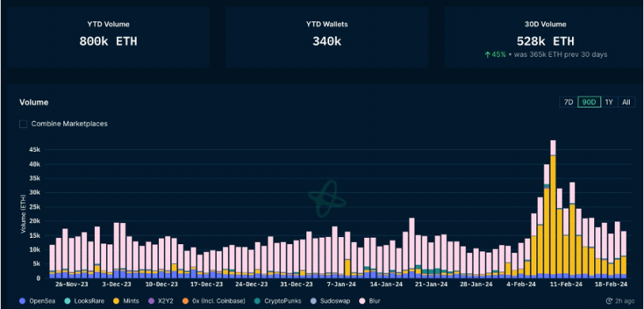Click the YTD Volume 800k ETH value

point(108,41)
